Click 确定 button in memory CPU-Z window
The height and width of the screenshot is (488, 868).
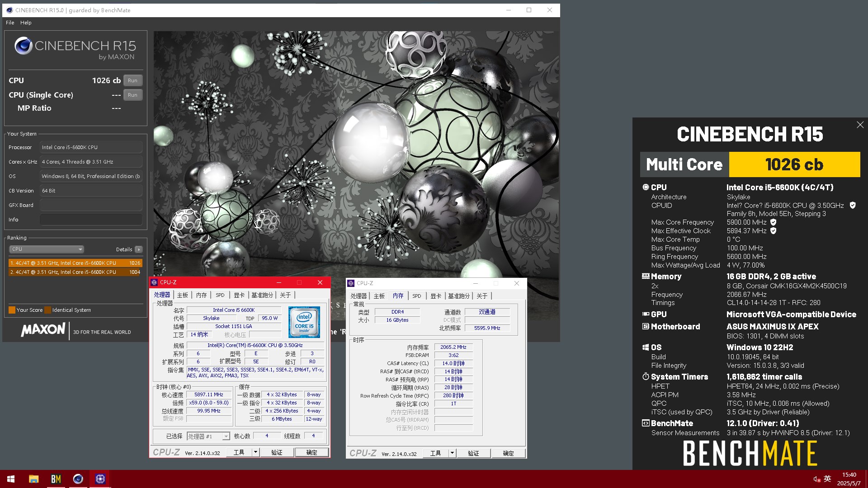coord(508,453)
